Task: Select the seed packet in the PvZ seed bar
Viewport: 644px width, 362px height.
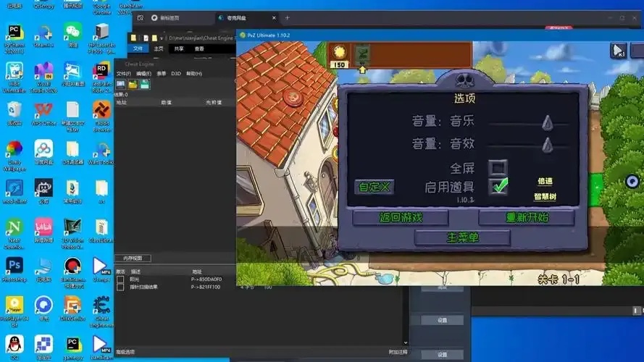Action: [362, 54]
